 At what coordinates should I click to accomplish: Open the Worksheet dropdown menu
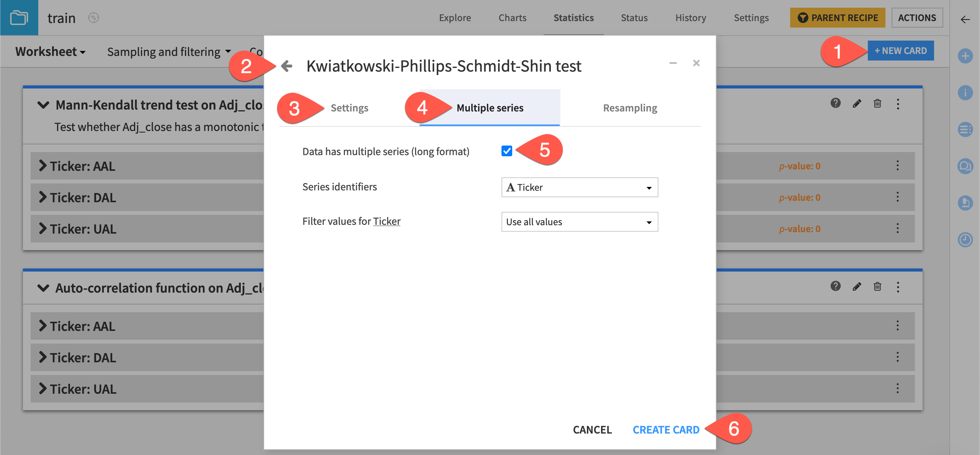click(x=51, y=51)
